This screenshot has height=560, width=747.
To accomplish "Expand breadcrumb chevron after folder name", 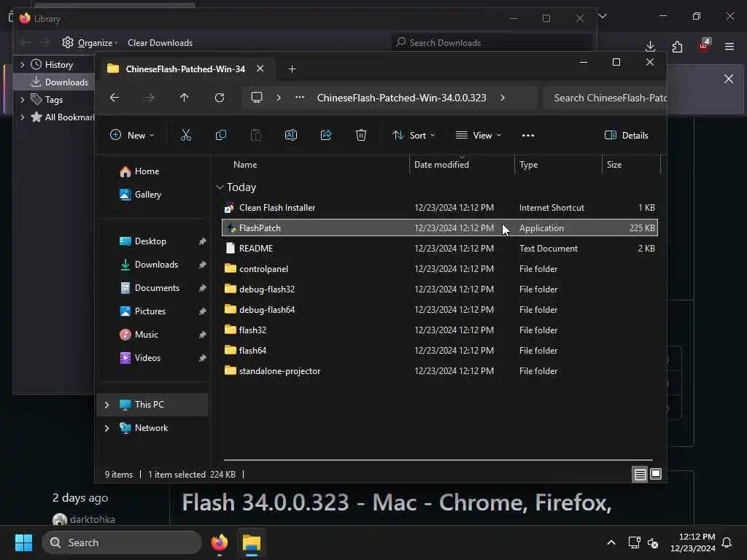I will (503, 98).
